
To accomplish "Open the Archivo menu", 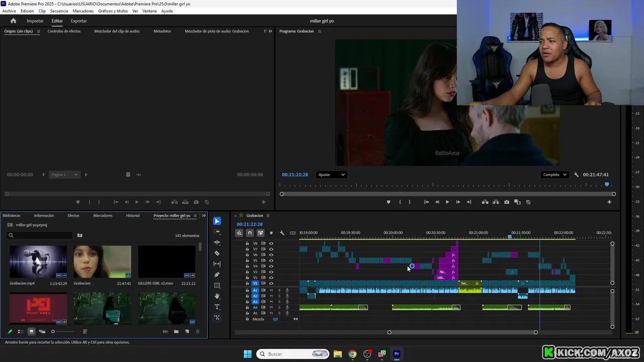I will pyautogui.click(x=9, y=11).
